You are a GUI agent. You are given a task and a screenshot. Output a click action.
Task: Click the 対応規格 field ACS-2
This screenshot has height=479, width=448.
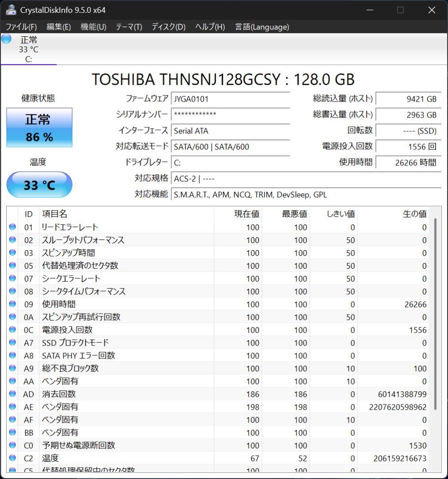(306, 178)
